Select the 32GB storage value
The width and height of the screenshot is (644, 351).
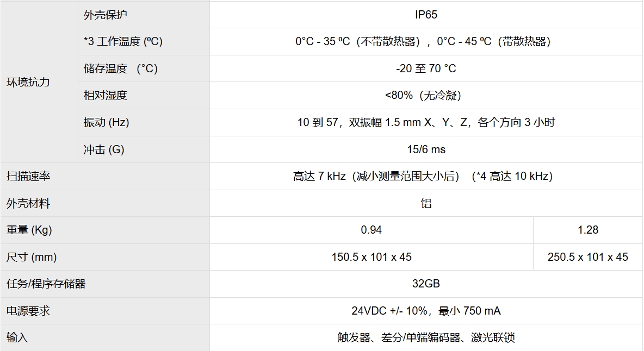pyautogui.click(x=426, y=284)
